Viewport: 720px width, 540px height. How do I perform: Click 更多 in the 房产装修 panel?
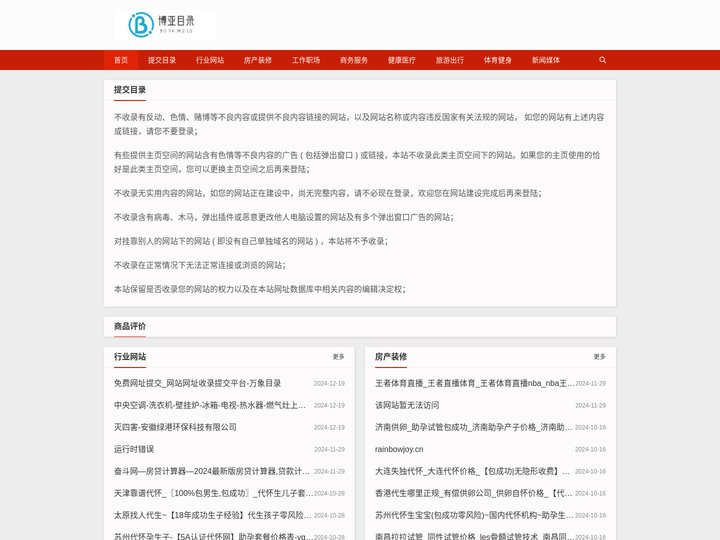click(599, 357)
